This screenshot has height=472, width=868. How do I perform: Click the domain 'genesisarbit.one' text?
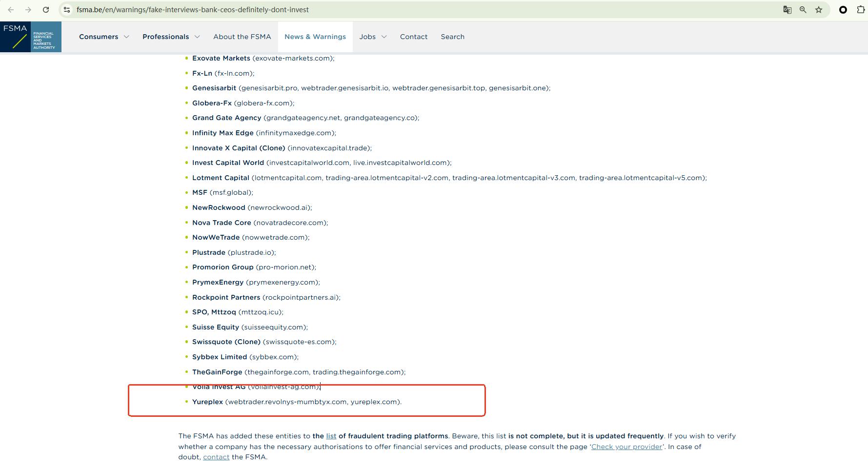pyautogui.click(x=517, y=88)
